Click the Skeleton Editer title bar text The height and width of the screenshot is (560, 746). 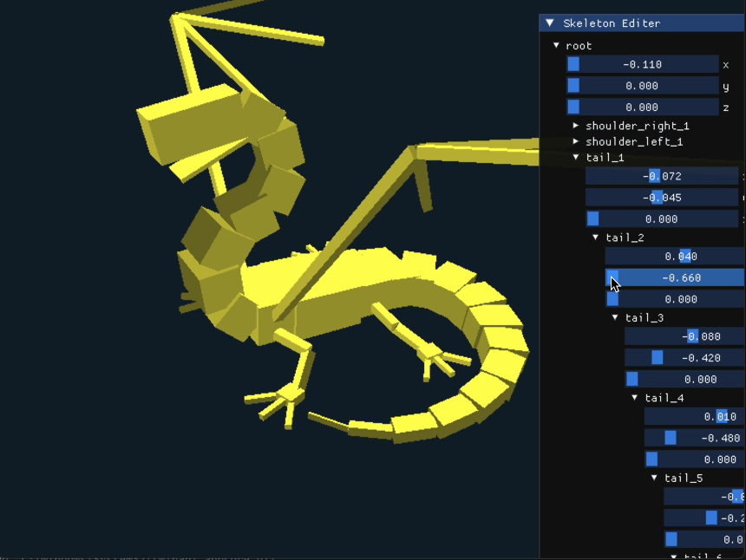pos(612,23)
